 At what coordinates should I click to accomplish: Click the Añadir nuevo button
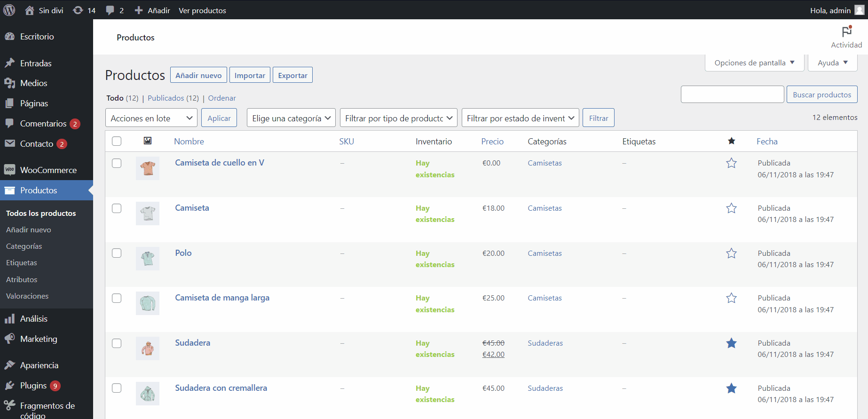198,75
